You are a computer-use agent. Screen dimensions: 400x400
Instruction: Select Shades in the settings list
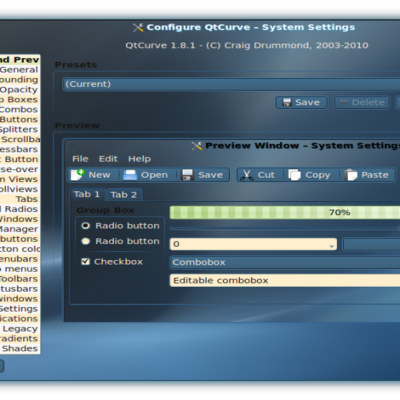click(19, 348)
